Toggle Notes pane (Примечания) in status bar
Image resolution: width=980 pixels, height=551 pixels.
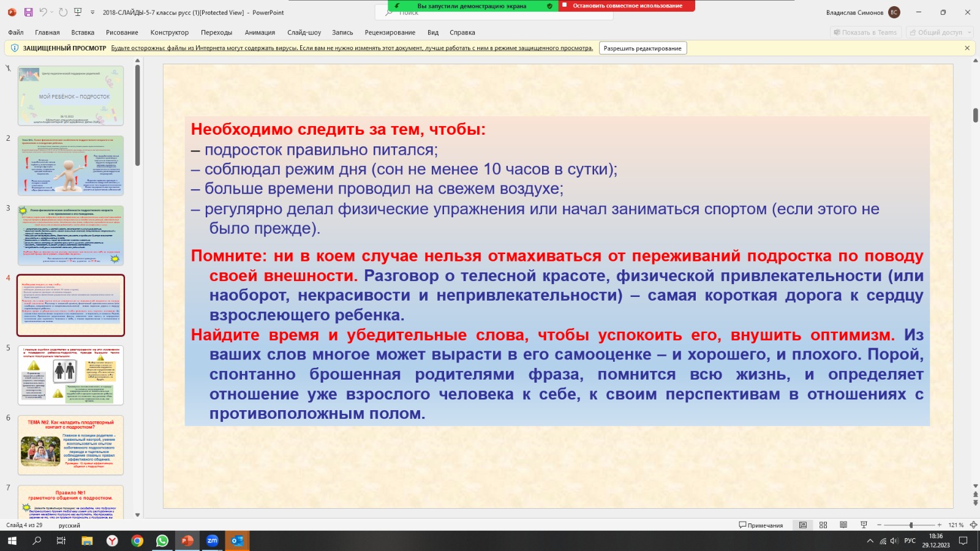pos(761,525)
